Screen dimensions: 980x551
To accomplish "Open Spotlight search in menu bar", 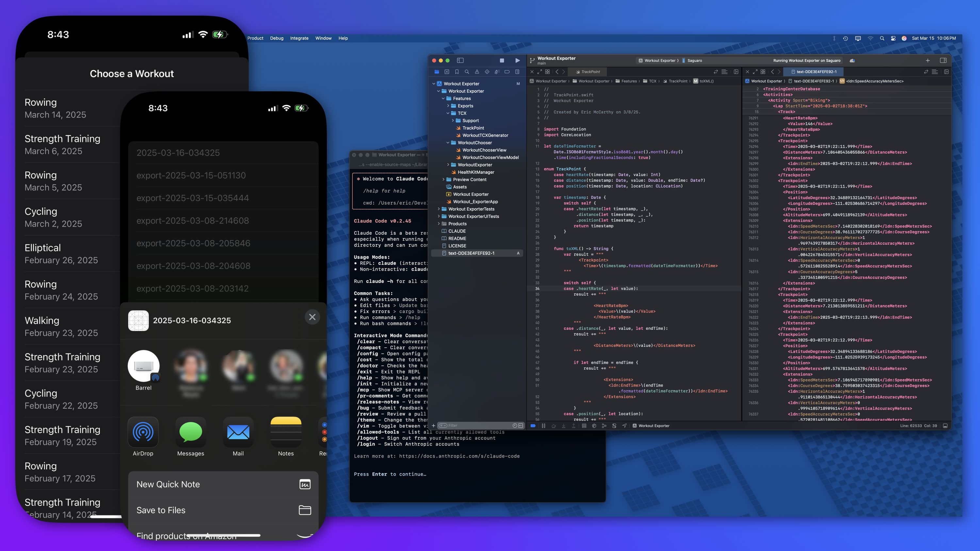I will click(882, 39).
